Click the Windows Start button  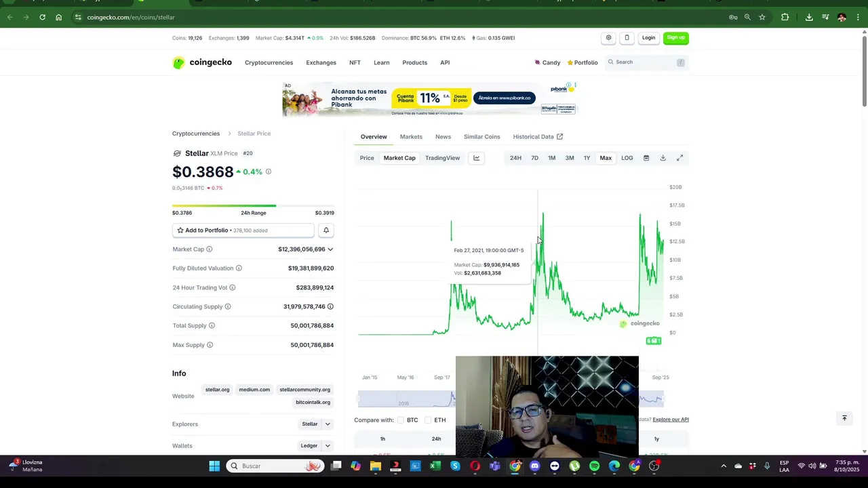(214, 466)
